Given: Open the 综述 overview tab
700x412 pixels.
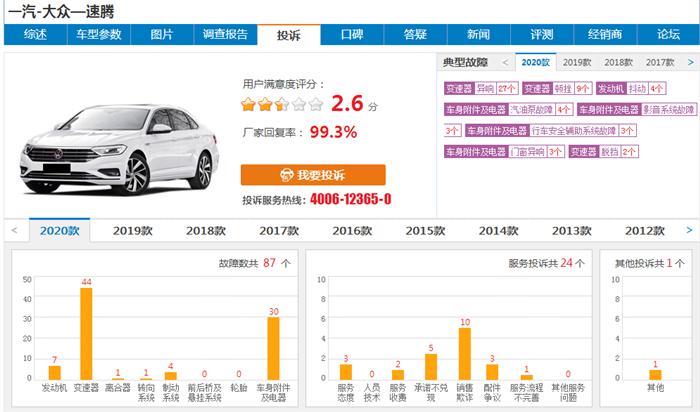Looking at the screenshot, I should [35, 34].
